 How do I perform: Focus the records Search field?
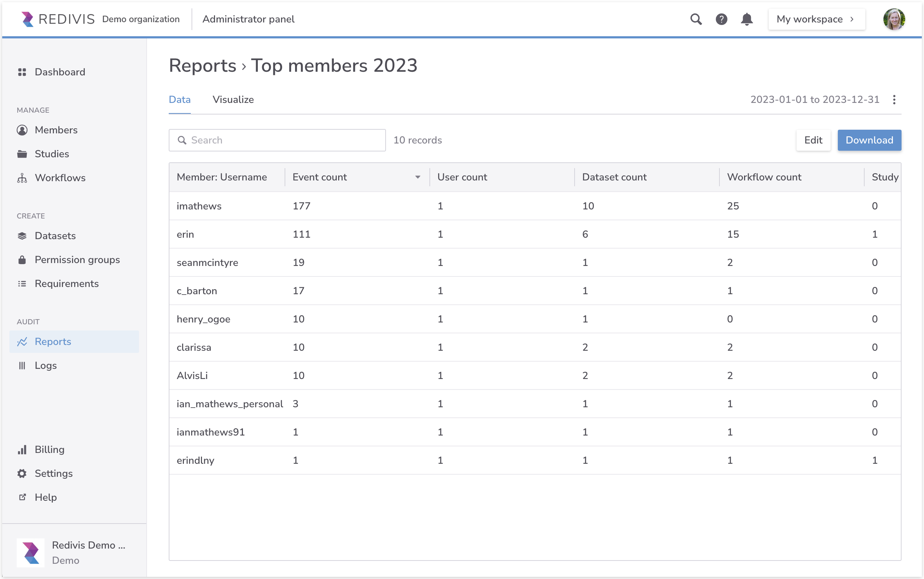click(x=283, y=141)
